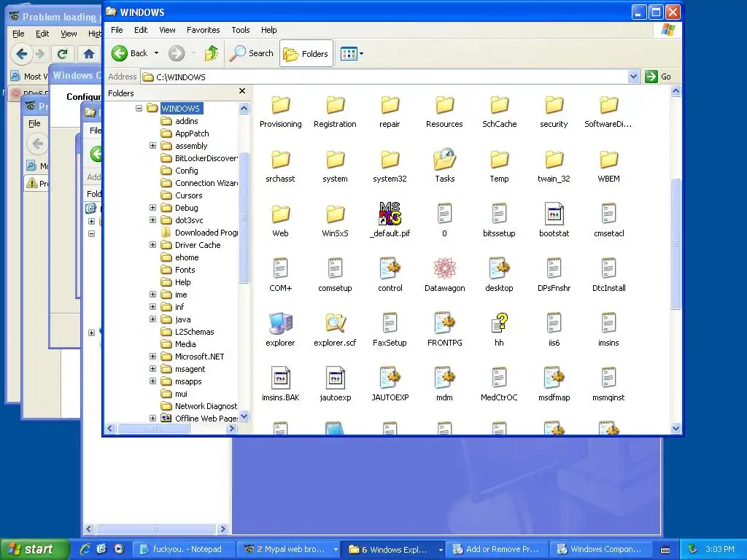Expand the Driver Cache folder node
The height and width of the screenshot is (560, 747).
click(152, 245)
